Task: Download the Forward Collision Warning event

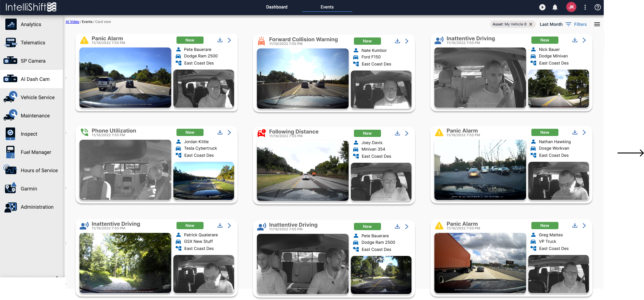Action: [x=397, y=41]
